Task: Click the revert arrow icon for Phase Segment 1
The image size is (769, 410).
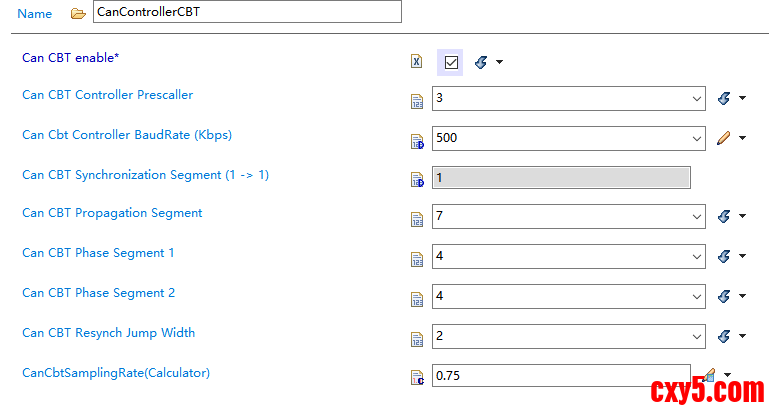Action: (725, 256)
